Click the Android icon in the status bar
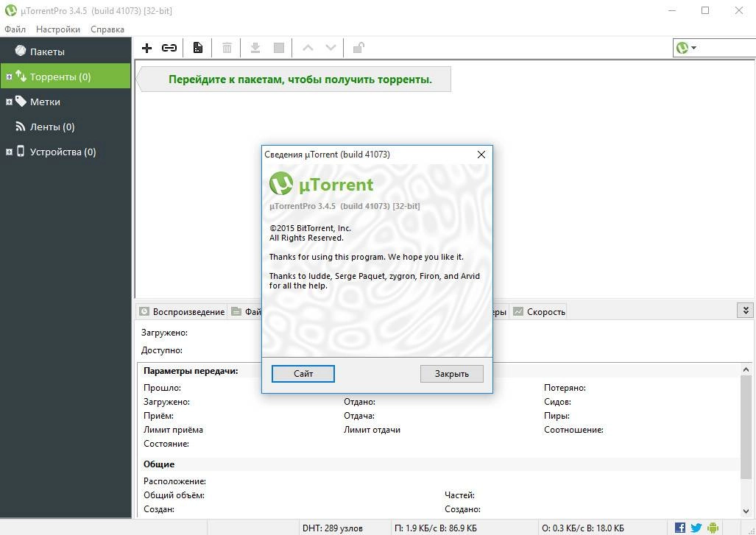The image size is (756, 535). (713, 527)
